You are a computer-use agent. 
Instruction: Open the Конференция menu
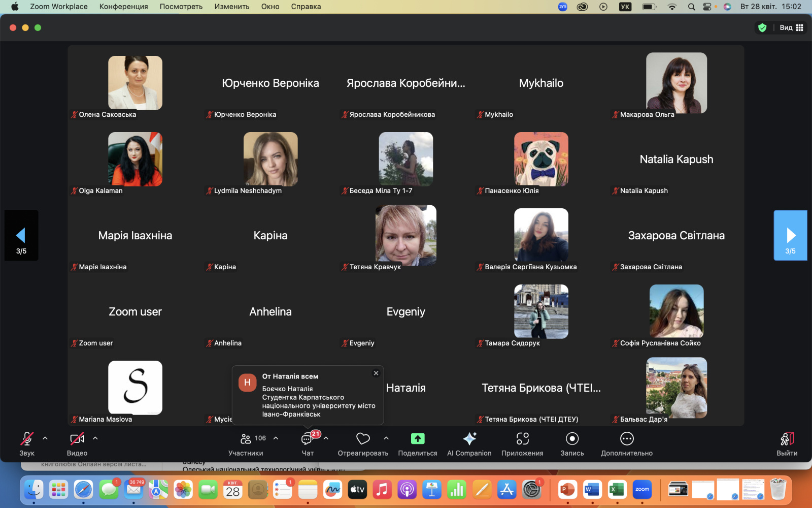pos(123,7)
